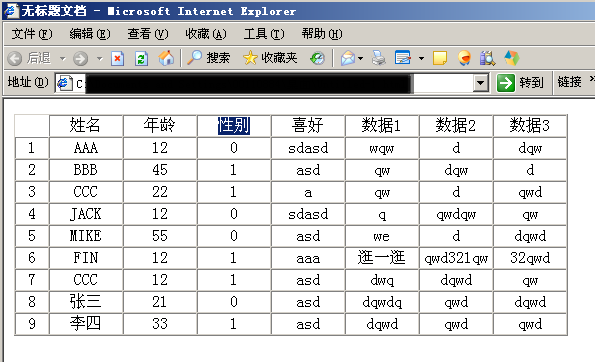
Task: Click the Print icon
Action: [x=378, y=58]
